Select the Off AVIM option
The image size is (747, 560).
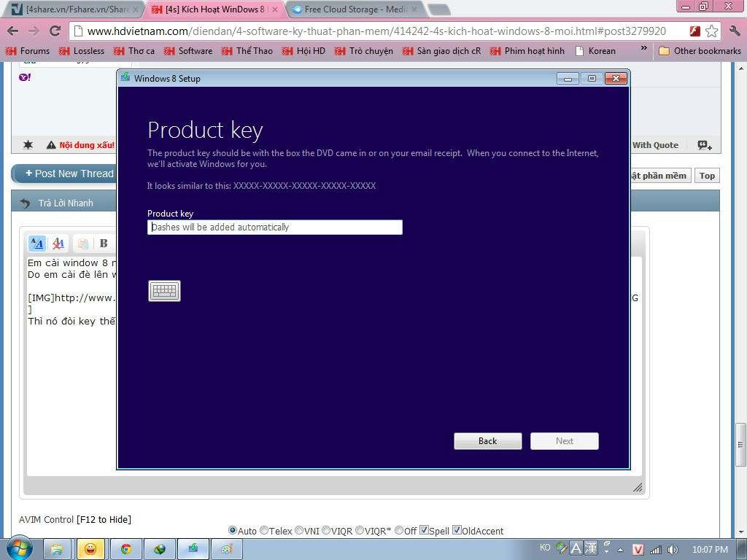[x=399, y=530]
